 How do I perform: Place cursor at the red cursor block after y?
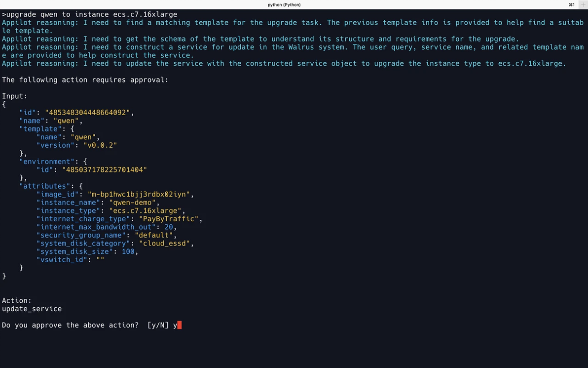[x=180, y=325]
